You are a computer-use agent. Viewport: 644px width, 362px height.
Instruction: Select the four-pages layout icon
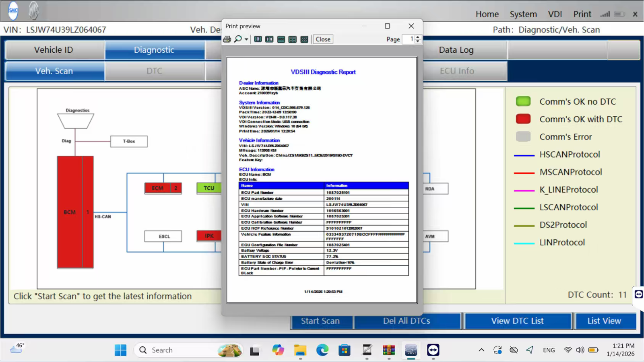[x=293, y=39]
